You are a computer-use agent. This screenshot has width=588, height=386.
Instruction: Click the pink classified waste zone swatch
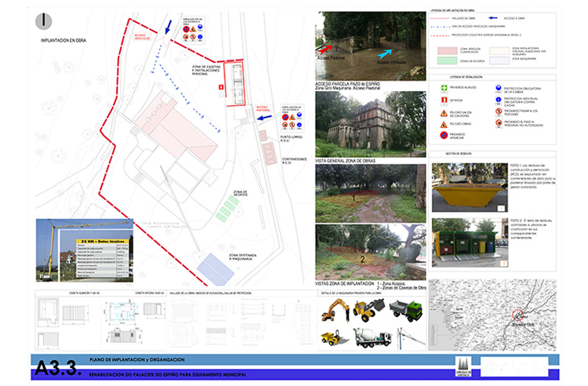(x=445, y=49)
